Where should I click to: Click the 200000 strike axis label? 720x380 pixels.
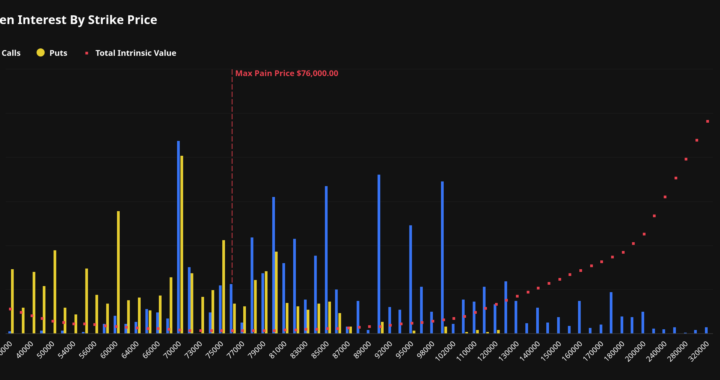(635, 352)
